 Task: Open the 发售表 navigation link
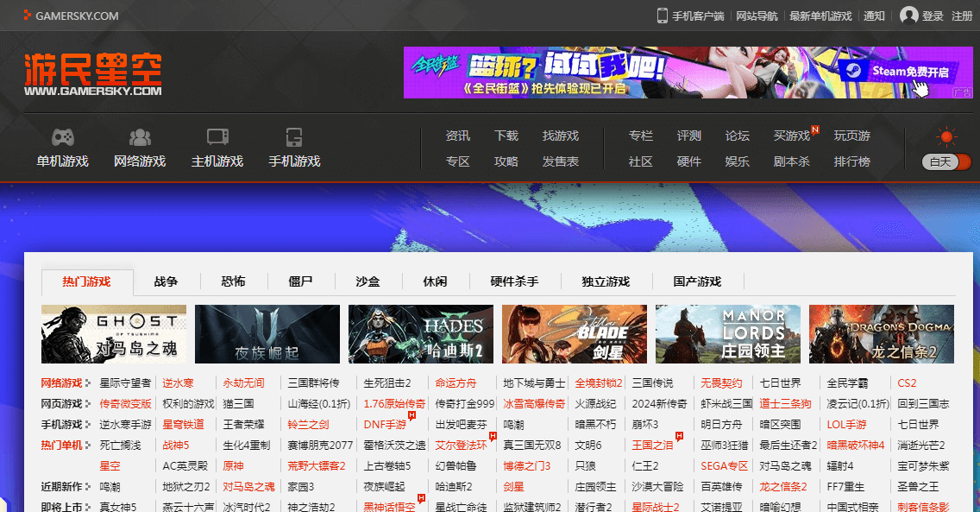click(561, 161)
